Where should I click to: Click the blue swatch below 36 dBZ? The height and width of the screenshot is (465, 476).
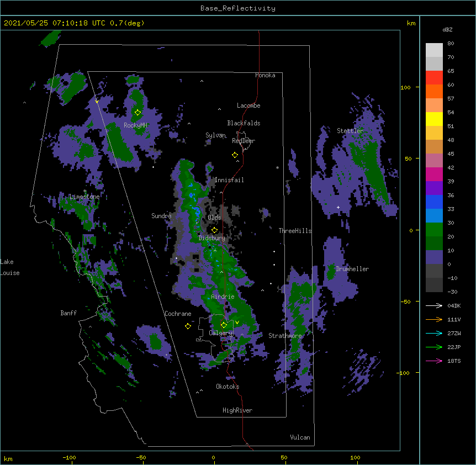[x=434, y=202]
